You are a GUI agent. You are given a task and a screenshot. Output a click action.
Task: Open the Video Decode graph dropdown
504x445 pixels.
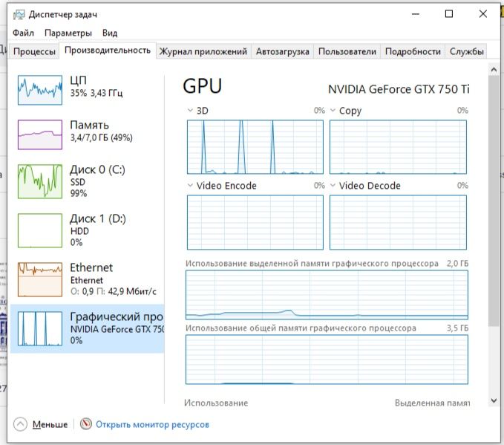[333, 186]
